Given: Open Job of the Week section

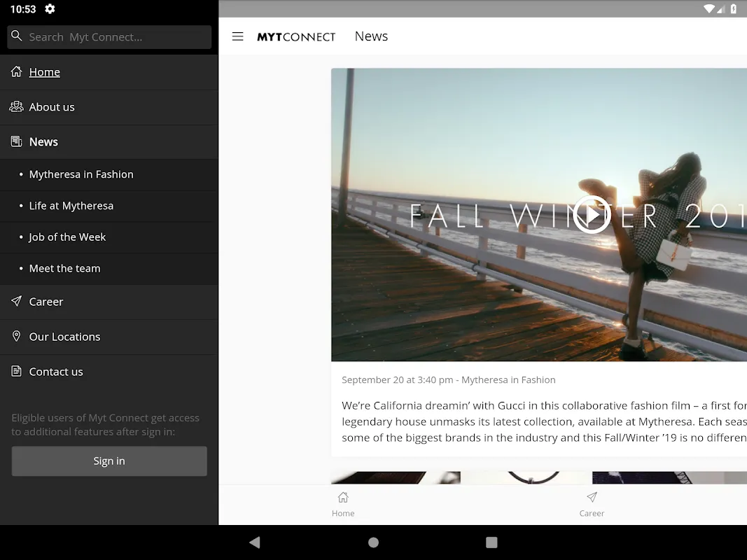Looking at the screenshot, I should coord(67,237).
